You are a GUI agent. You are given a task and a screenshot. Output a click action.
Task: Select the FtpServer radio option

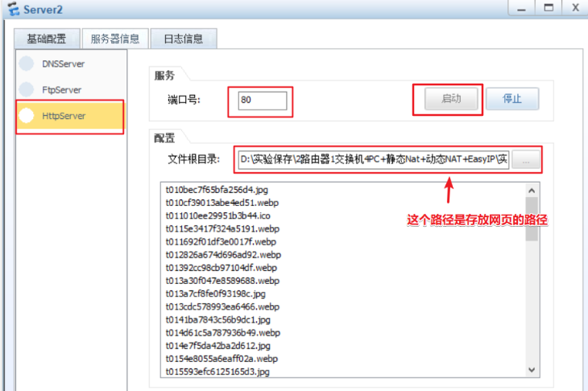[x=27, y=89]
